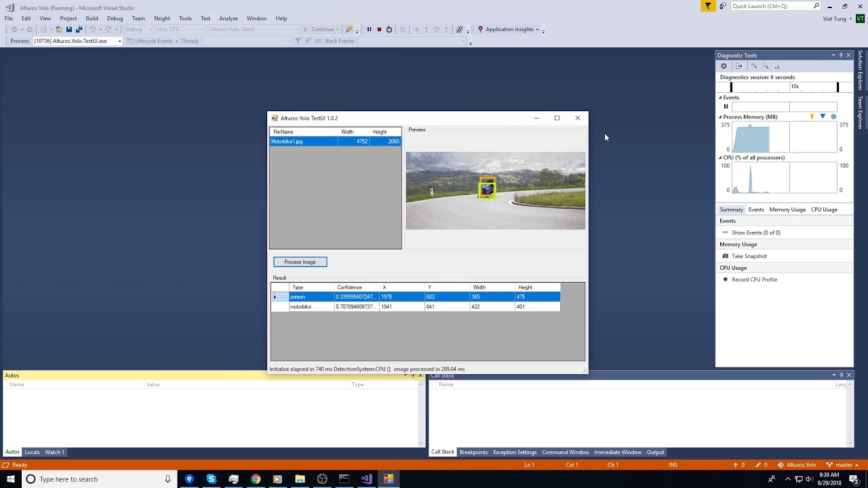
Task: Click Reset View chart icon in Diagnostic Tools
Action: click(777, 66)
